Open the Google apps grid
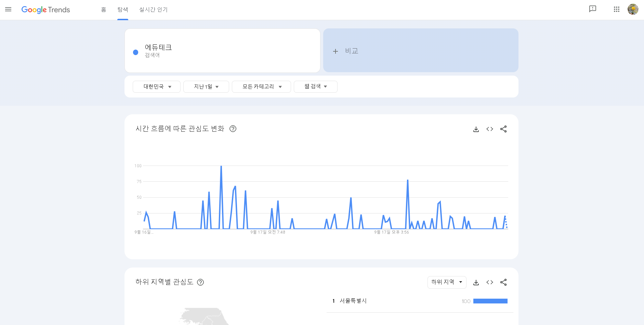Image resolution: width=644 pixels, height=325 pixels. point(616,9)
